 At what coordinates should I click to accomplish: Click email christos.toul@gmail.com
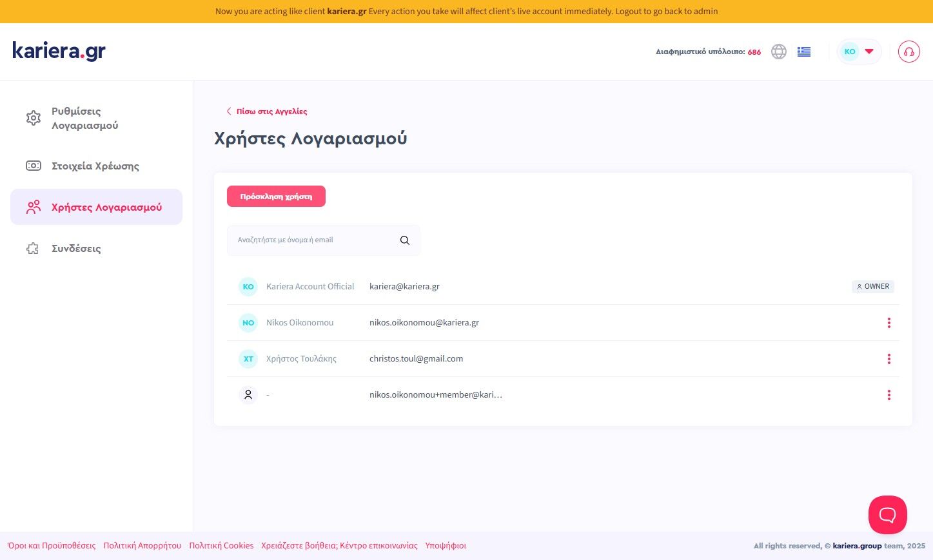coord(416,359)
